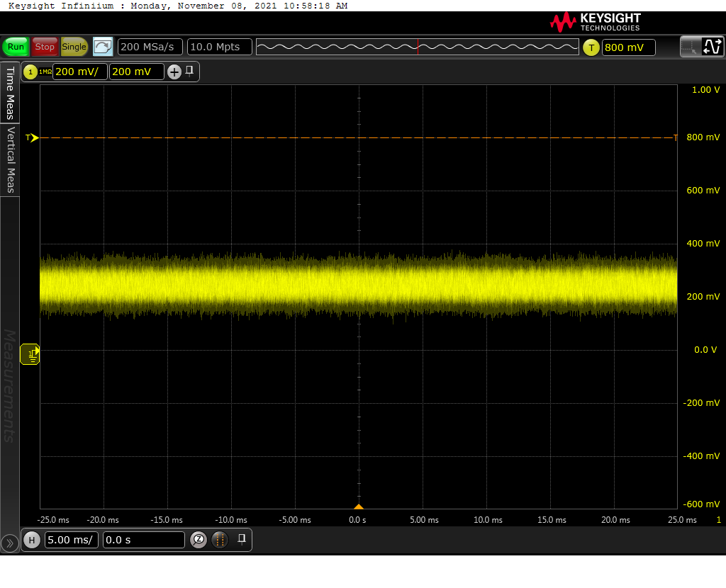This screenshot has width=726, height=588.
Task: Toggle channel 1 with its yellow badge
Action: coord(30,72)
